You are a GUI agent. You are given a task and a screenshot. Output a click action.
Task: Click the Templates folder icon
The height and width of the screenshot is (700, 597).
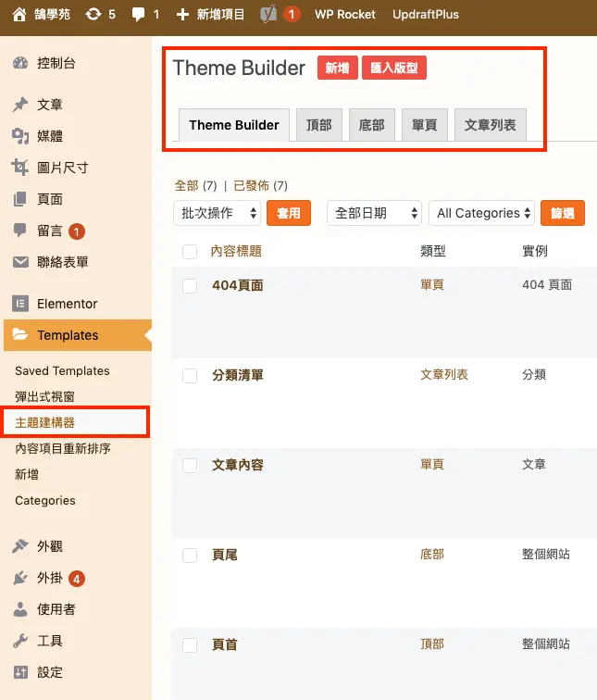click(20, 334)
